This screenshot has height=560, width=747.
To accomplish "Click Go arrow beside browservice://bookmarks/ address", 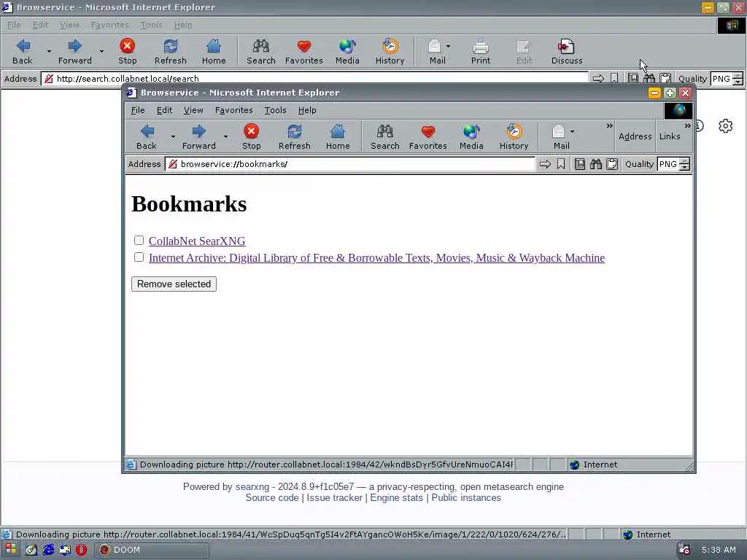I will point(545,164).
